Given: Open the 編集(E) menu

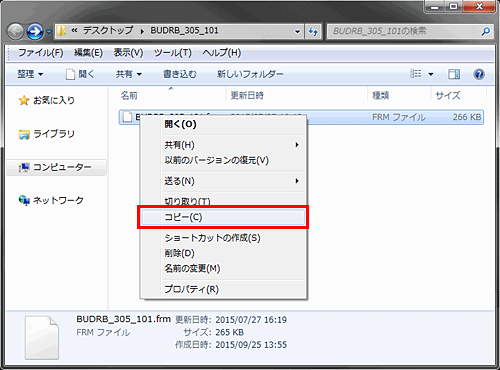Looking at the screenshot, I should (x=88, y=53).
